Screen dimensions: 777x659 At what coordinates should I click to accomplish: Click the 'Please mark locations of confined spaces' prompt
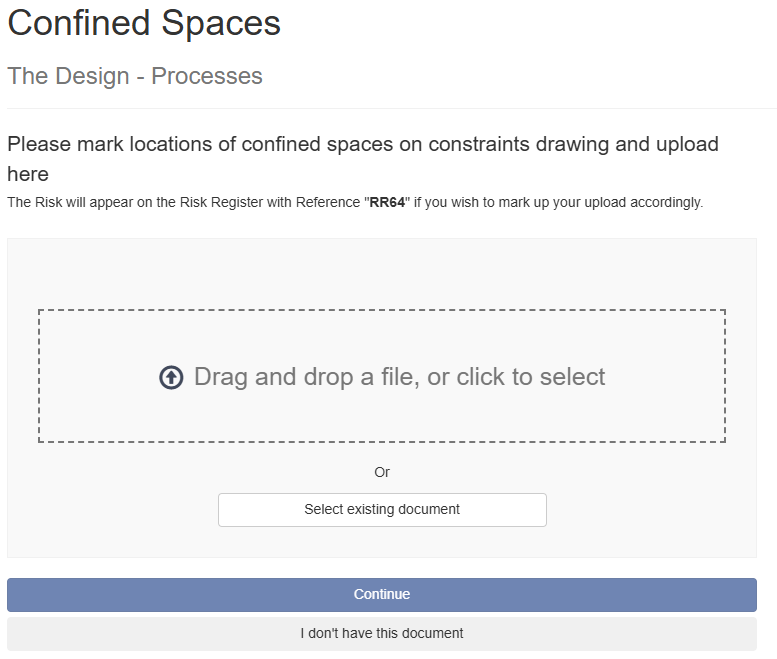pyautogui.click(x=363, y=159)
